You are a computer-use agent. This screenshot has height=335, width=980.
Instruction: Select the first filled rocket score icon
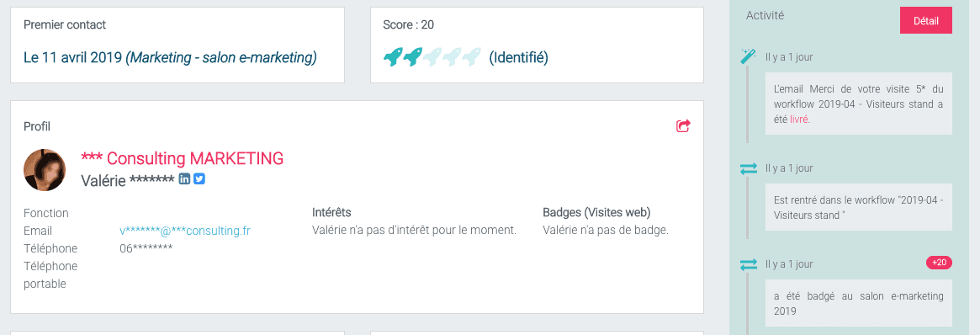[393, 57]
